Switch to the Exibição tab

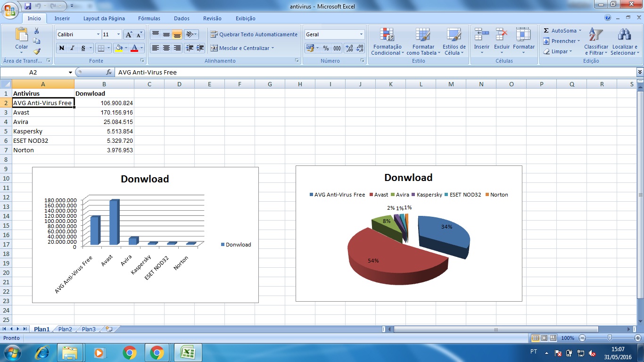click(246, 18)
